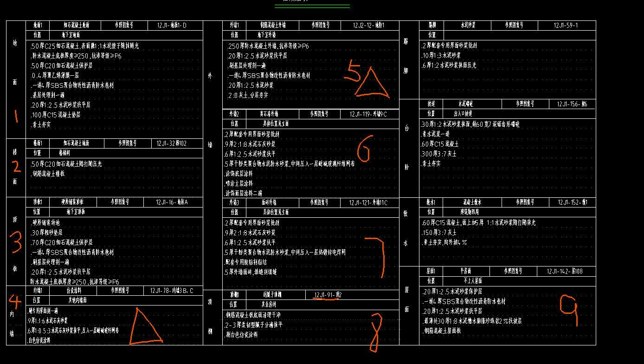Click the line "涂饰面层涂料二遍"
This screenshot has height=364, width=644.
(244, 193)
